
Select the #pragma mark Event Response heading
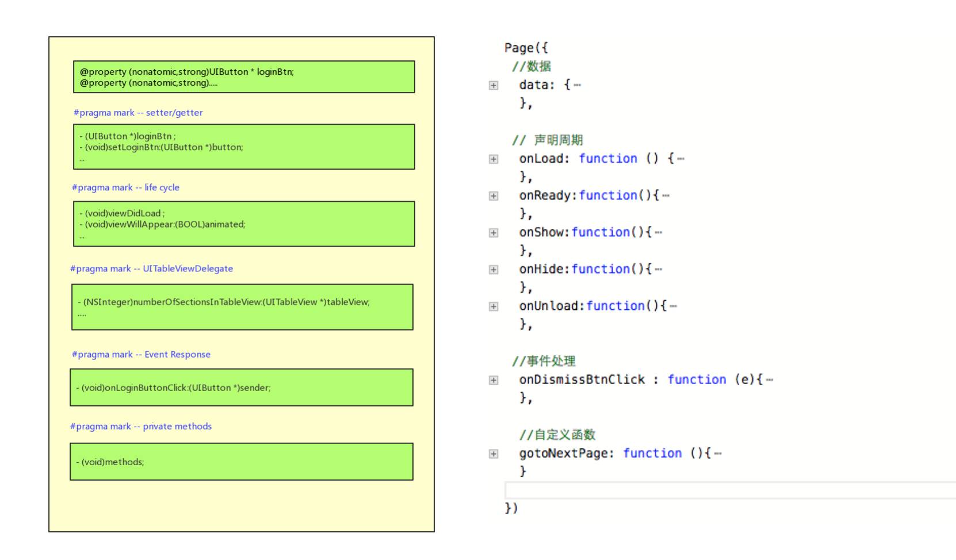[141, 354]
